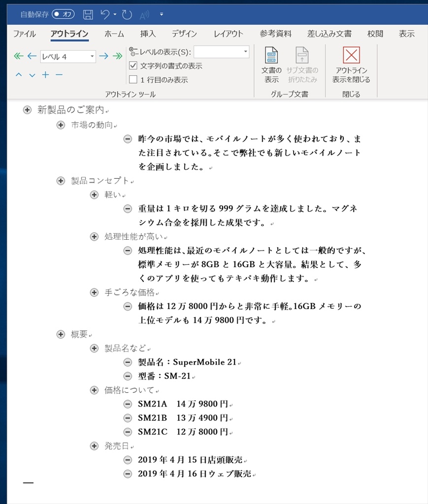
Task: Collapse selected item with minus icon
Action: [x=59, y=75]
